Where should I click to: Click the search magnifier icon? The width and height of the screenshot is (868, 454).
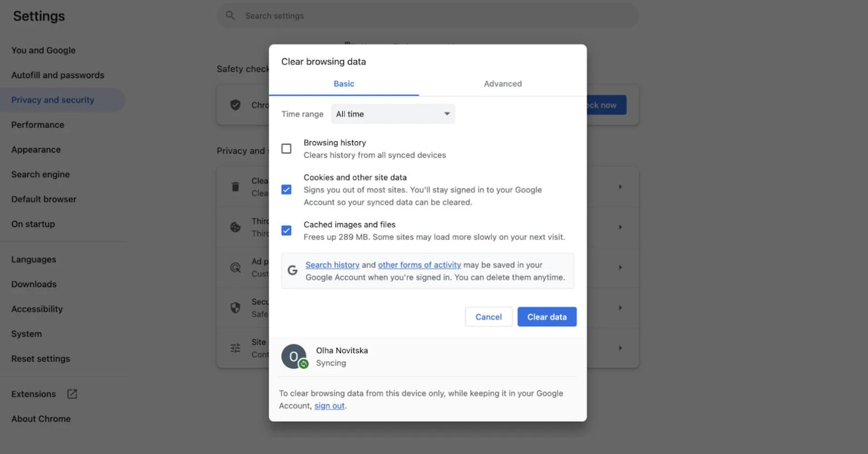[230, 16]
